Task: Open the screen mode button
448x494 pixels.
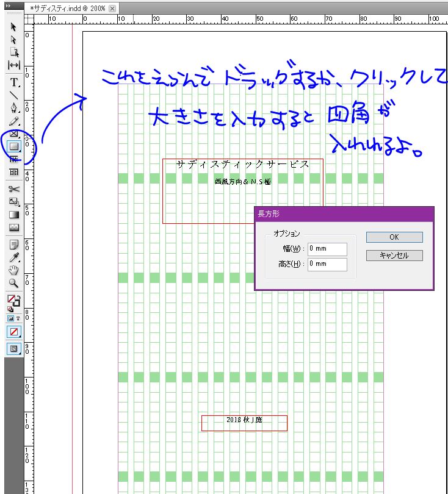Action: pyautogui.click(x=14, y=349)
